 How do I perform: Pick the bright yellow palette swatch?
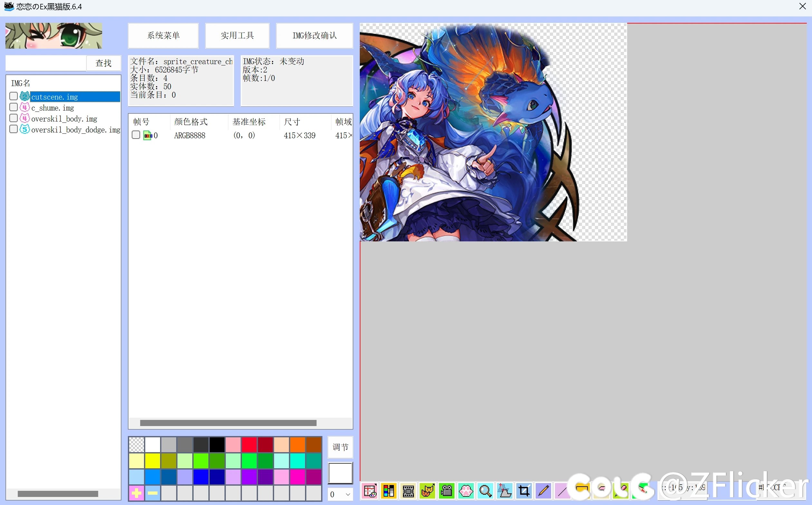(x=153, y=461)
